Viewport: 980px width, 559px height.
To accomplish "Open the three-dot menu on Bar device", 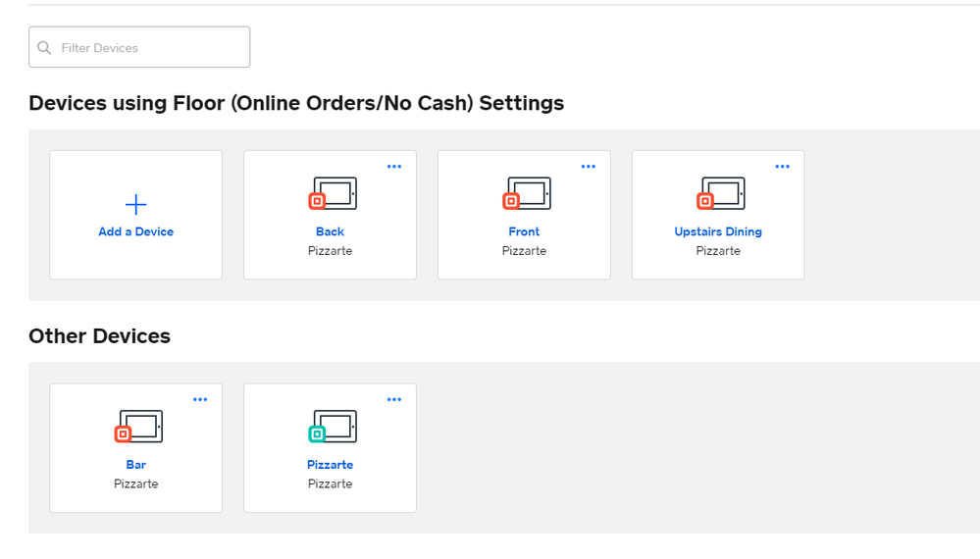I will click(x=200, y=400).
